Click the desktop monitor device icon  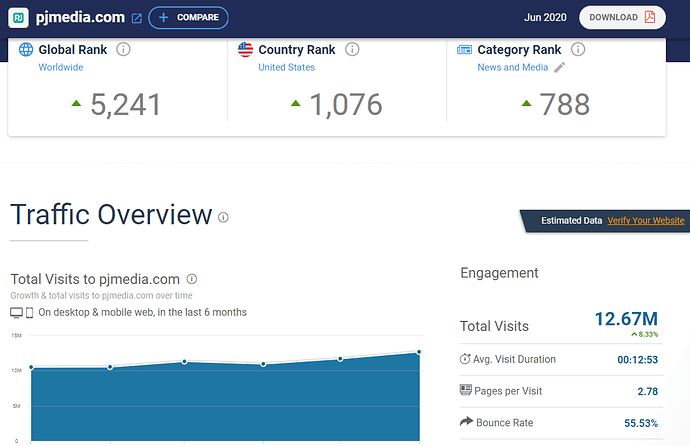click(x=16, y=313)
